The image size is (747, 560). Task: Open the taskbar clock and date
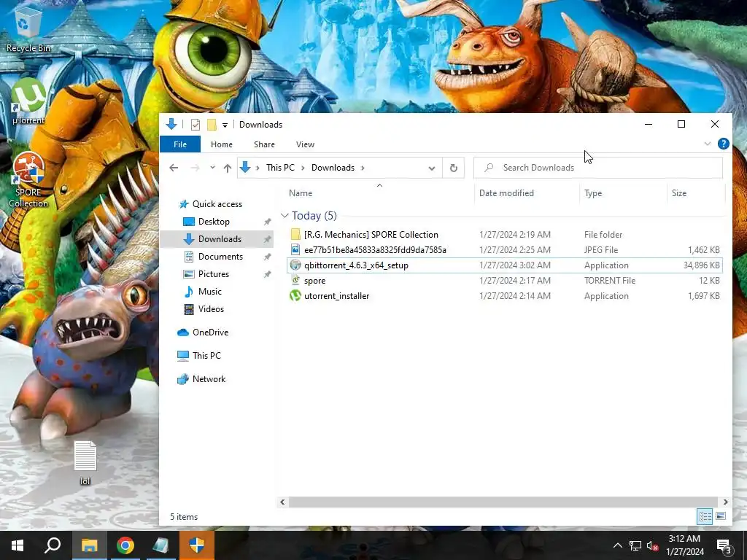pos(684,545)
